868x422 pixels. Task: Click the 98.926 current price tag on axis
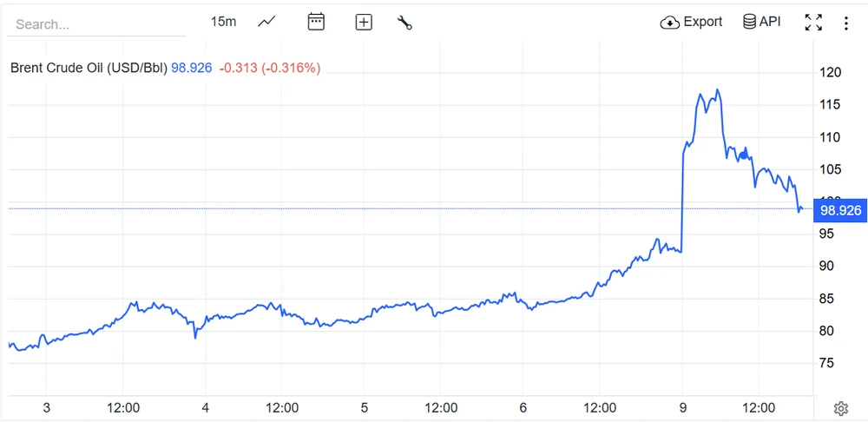click(839, 210)
